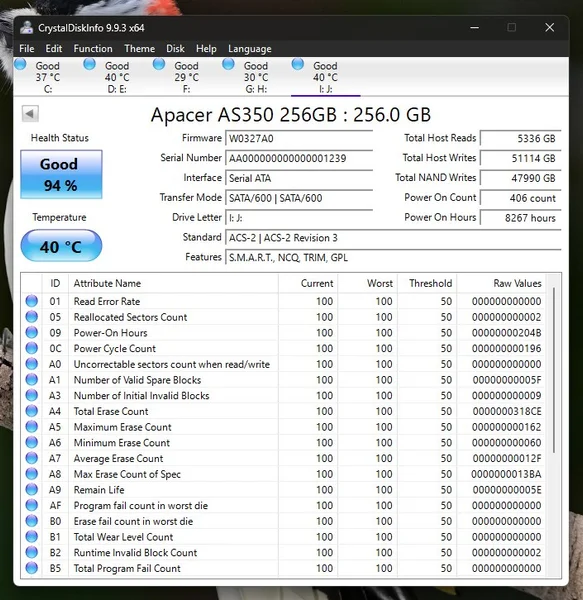Click the Good 94 % health status button
Viewport: 583px width, 600px height.
pos(61,174)
